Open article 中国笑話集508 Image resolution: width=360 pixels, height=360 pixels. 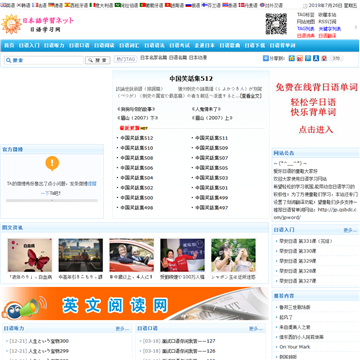[x=137, y=158]
